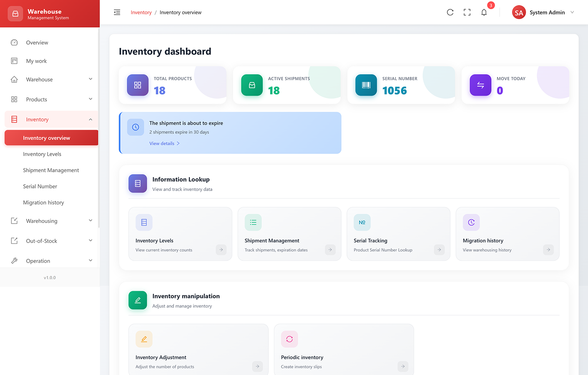This screenshot has width=588, height=375.
Task: Open the Serial Tracking card
Action: 398,234
